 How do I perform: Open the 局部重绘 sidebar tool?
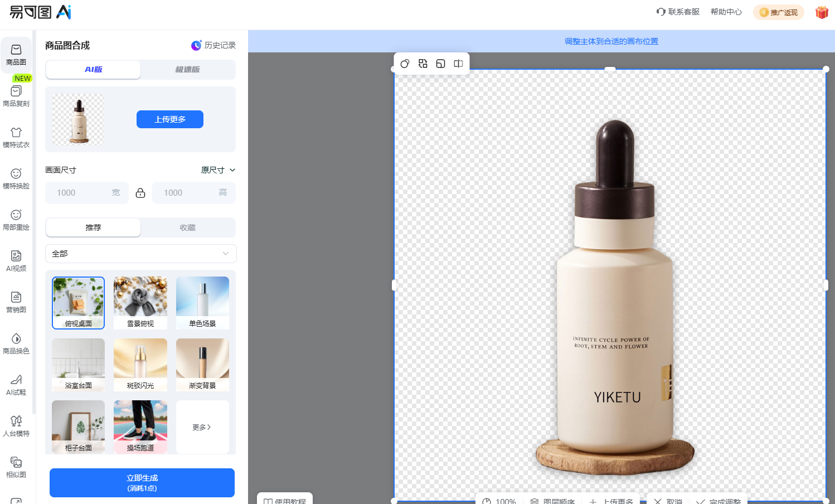tap(16, 220)
